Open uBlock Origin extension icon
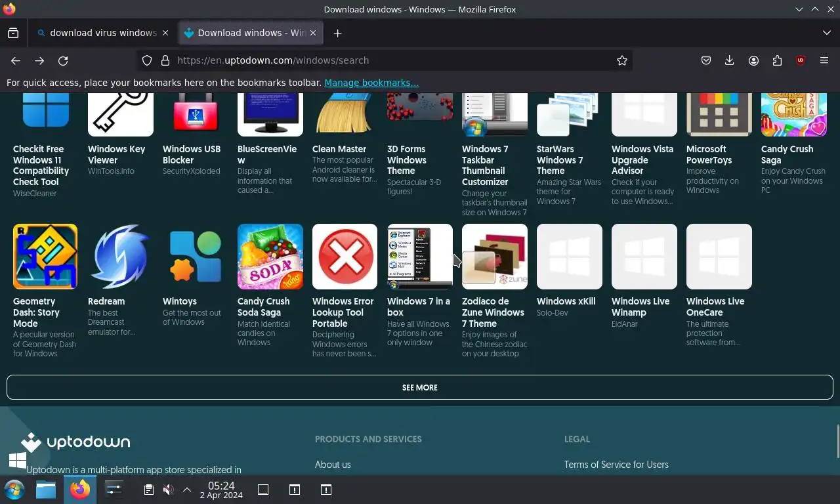 [x=800, y=60]
